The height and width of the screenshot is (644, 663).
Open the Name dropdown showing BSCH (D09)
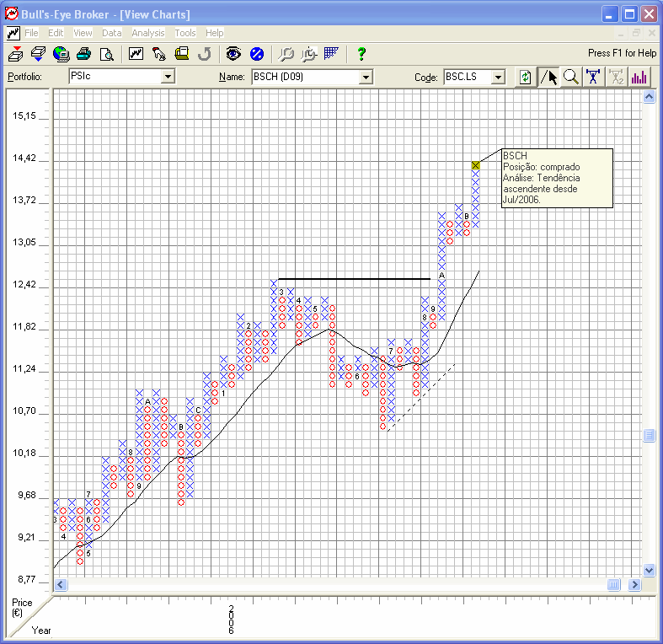[366, 77]
